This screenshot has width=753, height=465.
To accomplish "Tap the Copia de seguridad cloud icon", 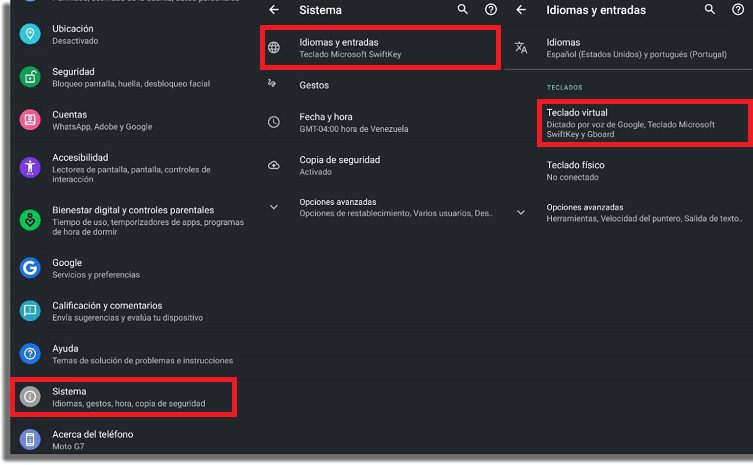I will pyautogui.click(x=274, y=165).
